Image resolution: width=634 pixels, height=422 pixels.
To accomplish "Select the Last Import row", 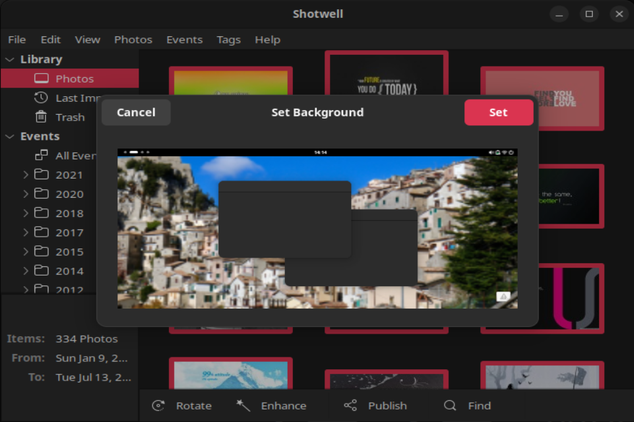I will coord(49,98).
